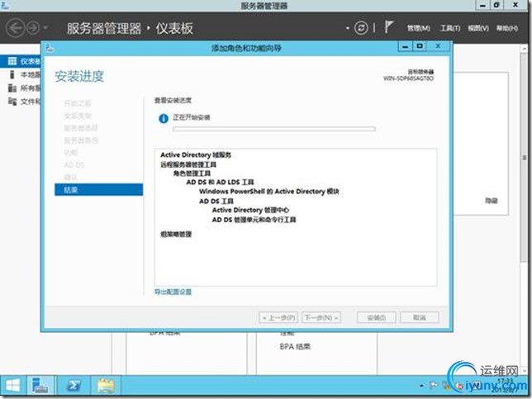The width and height of the screenshot is (532, 399).
Task: Select the local server item in the sidebar
Action: [21, 74]
